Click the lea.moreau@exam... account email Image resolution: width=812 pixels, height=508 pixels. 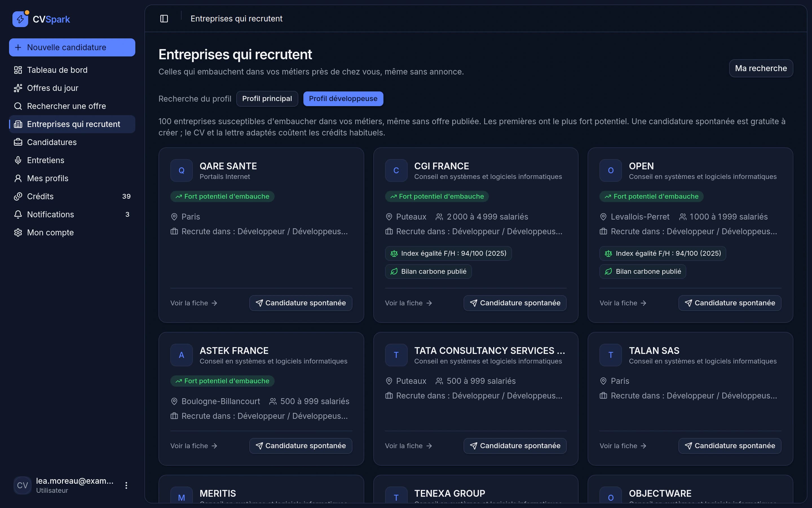pyautogui.click(x=75, y=481)
